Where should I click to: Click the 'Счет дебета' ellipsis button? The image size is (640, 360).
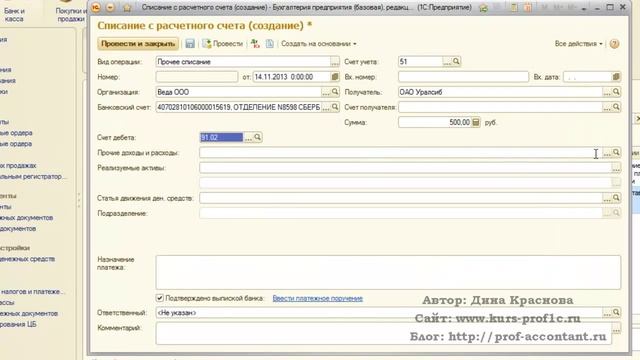248,138
